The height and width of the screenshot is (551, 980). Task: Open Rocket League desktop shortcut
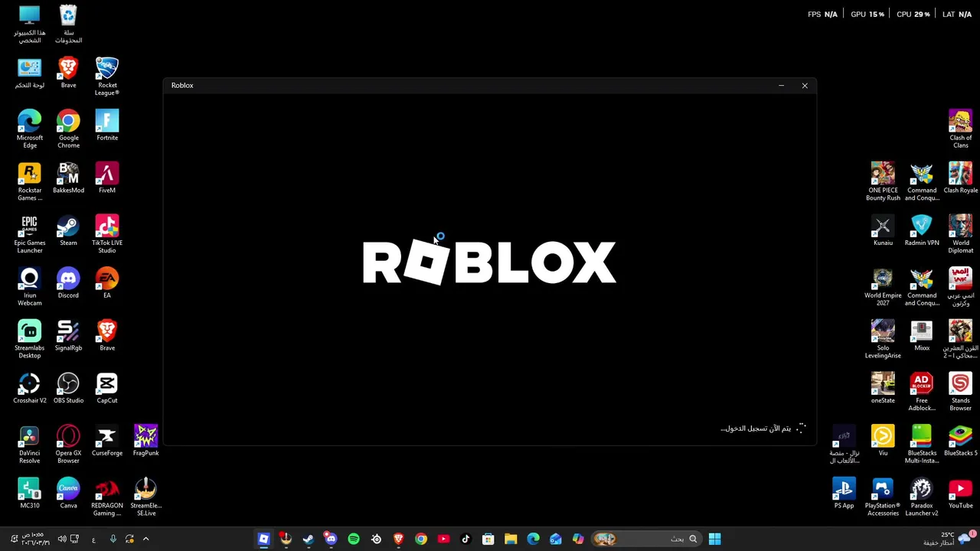click(107, 77)
